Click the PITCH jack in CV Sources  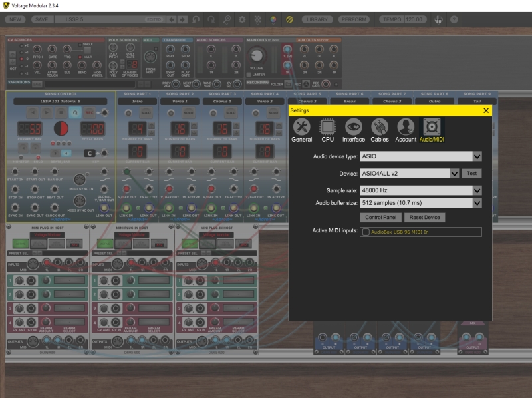pyautogui.click(x=37, y=49)
